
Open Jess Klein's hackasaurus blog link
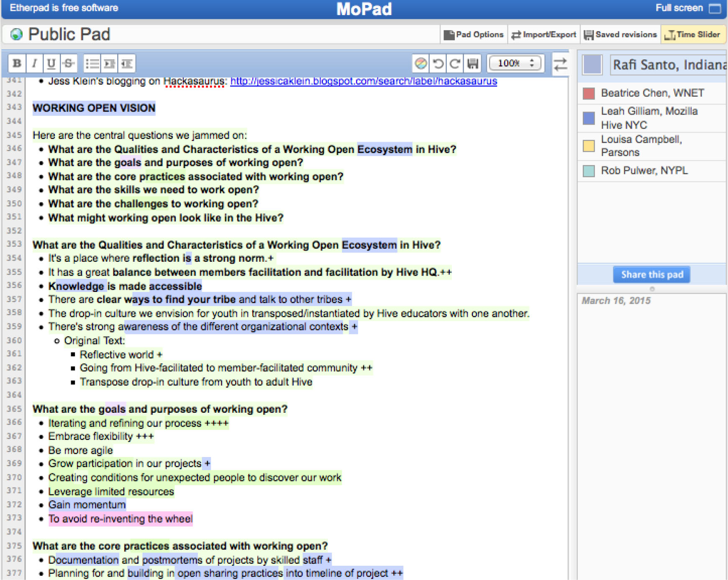click(364, 81)
